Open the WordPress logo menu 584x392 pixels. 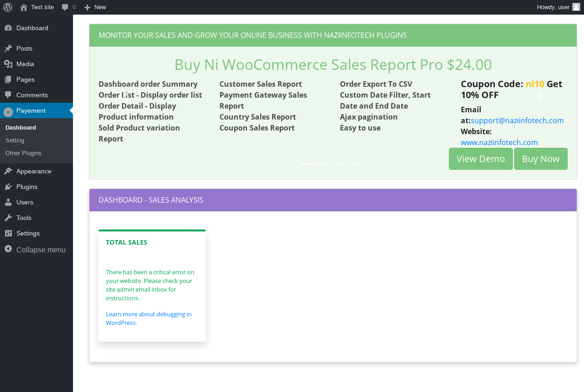pos(8,7)
